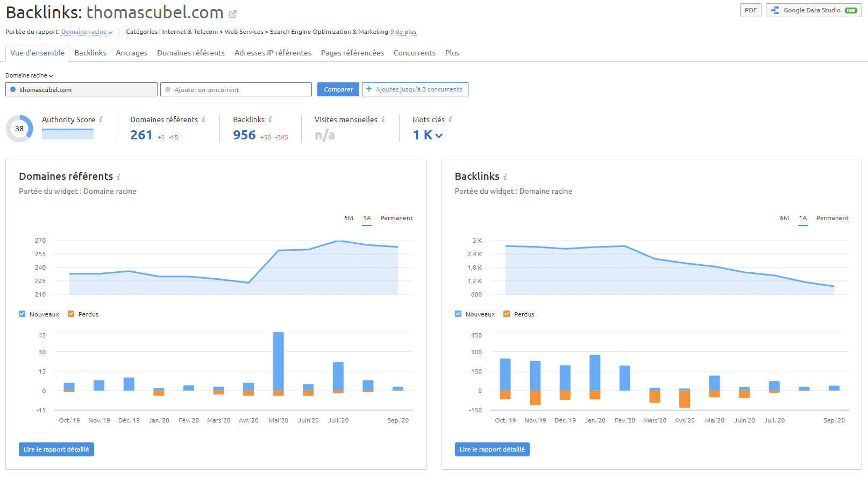Click plus icon in add competitors button
Viewport: 868px width, 479px height.
[x=369, y=89]
